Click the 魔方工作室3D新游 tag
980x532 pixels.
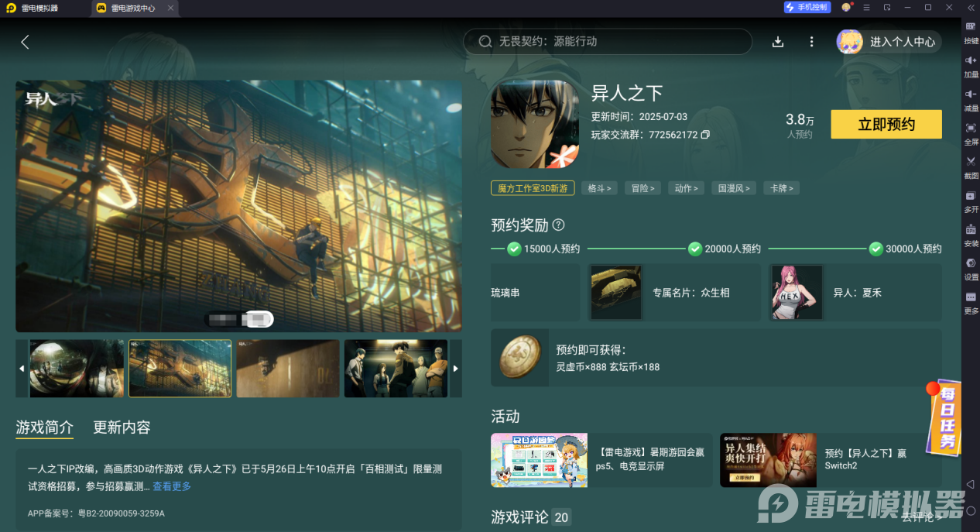click(533, 188)
